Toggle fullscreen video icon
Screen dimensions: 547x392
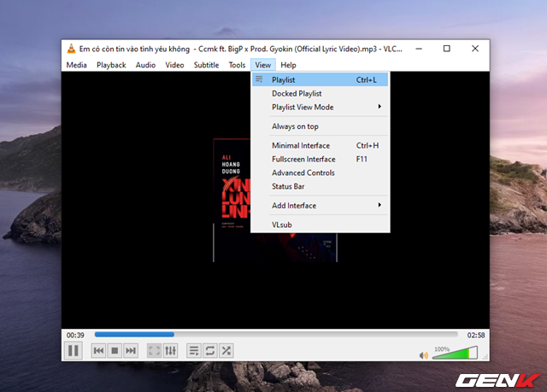154,350
